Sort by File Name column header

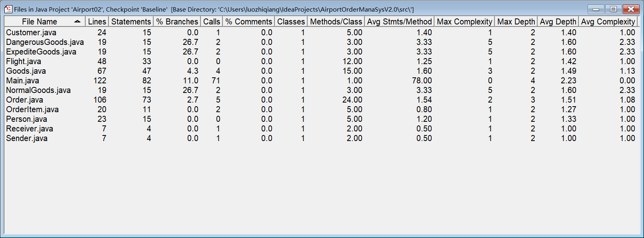(x=45, y=22)
